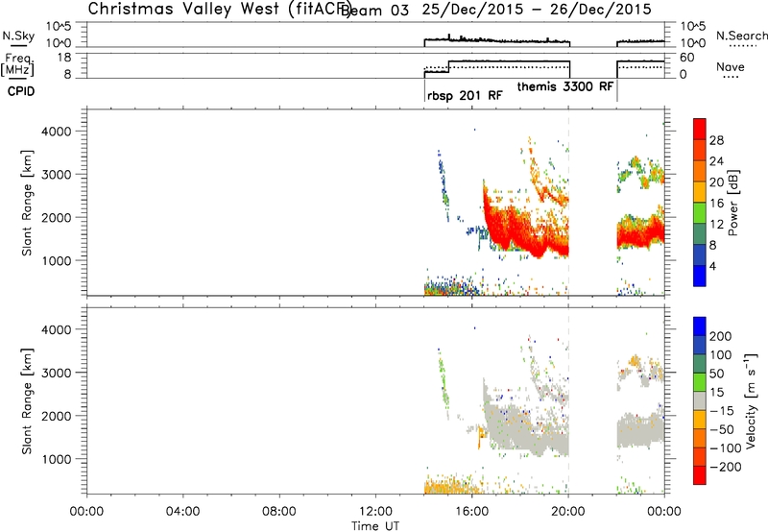The width and height of the screenshot is (768, 532).
Task: Click the 'Velocity [m s-1]' colorbar label
Action: [751, 400]
